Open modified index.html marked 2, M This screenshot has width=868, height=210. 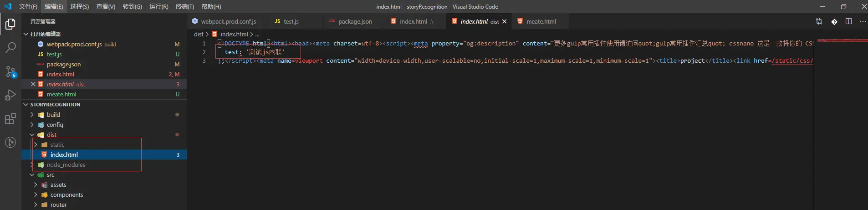point(104,74)
